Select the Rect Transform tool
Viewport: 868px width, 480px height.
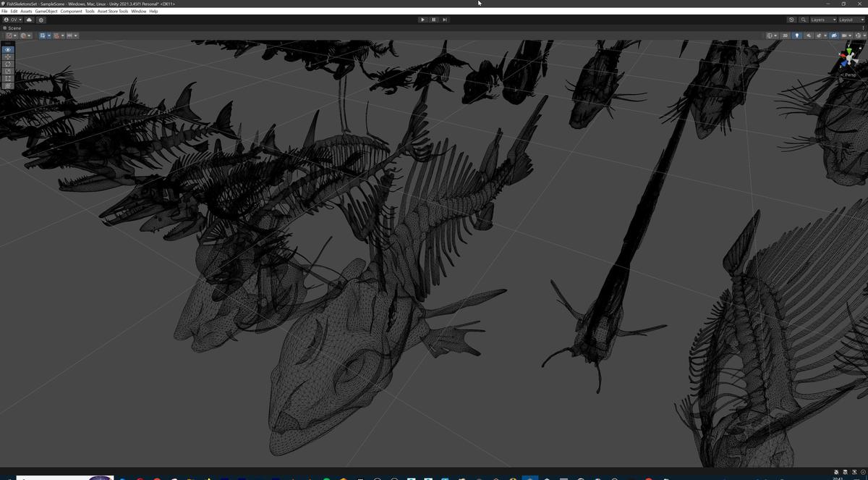tap(7, 77)
